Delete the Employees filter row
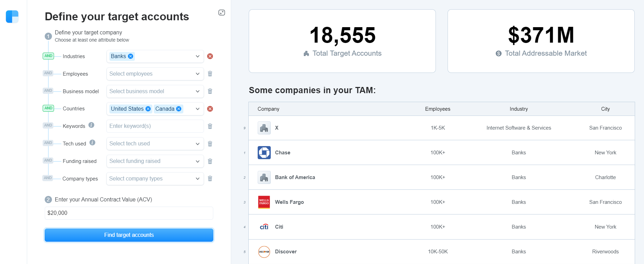This screenshot has height=264, width=644. pyautogui.click(x=210, y=74)
